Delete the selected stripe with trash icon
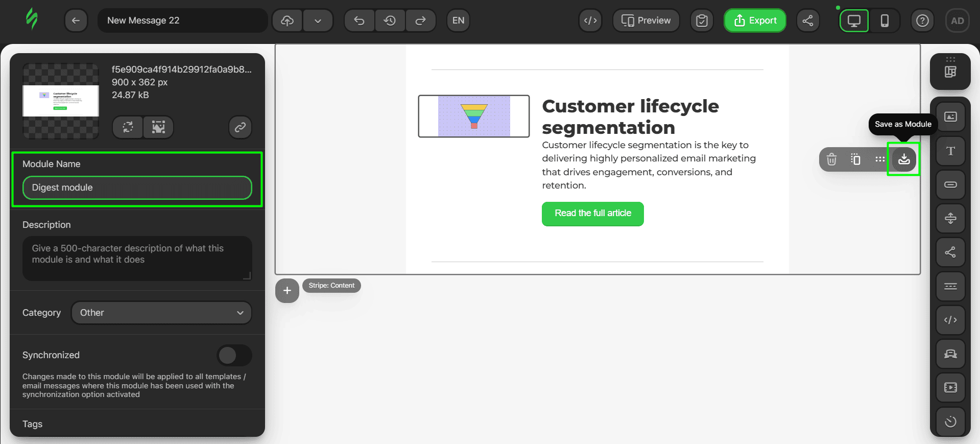Viewport: 980px width, 444px height. coord(831,159)
